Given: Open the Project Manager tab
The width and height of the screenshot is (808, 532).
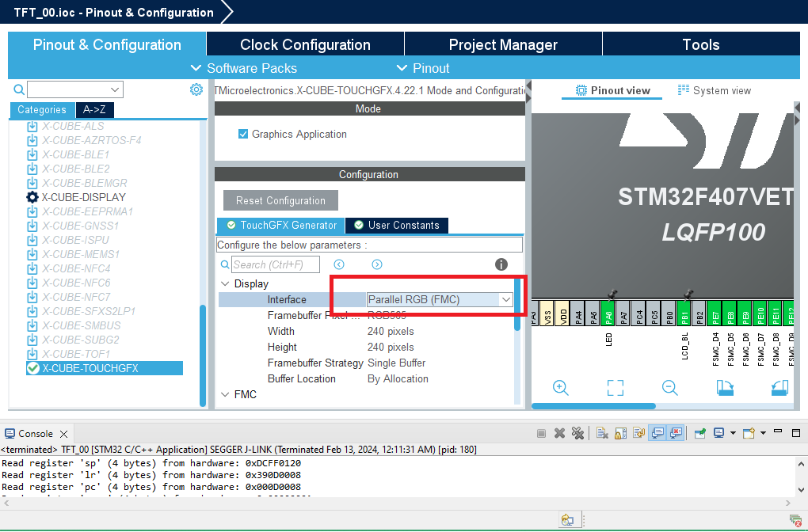Looking at the screenshot, I should tap(502, 44).
